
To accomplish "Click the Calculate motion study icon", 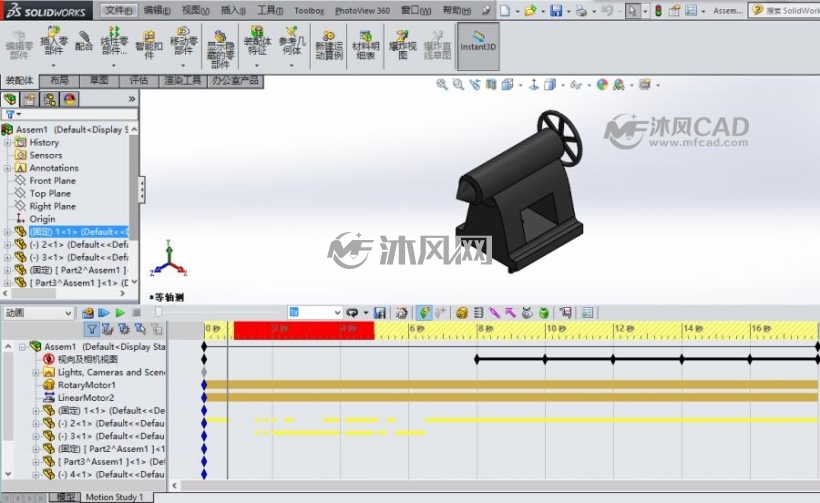I will coord(88,313).
